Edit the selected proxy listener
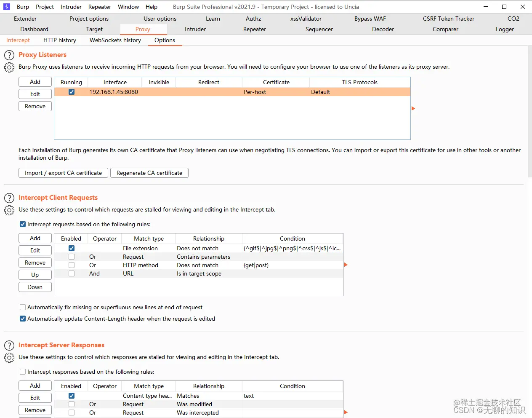 [35, 94]
